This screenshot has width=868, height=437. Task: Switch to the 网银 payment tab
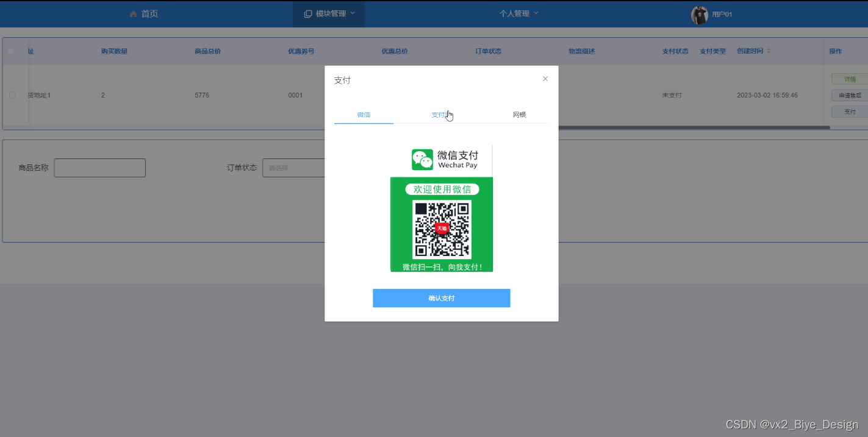click(x=519, y=115)
